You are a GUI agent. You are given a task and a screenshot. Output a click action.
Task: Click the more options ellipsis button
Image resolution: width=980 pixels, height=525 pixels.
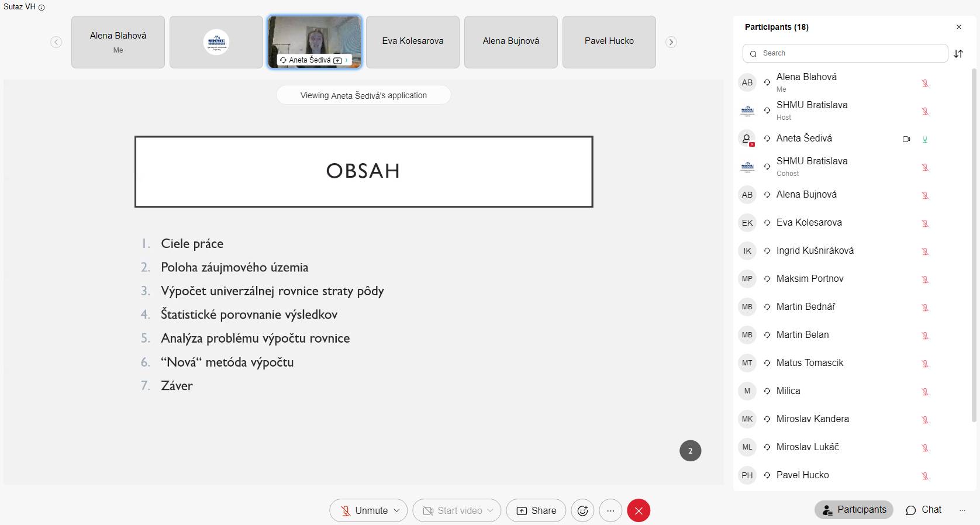tap(610, 510)
